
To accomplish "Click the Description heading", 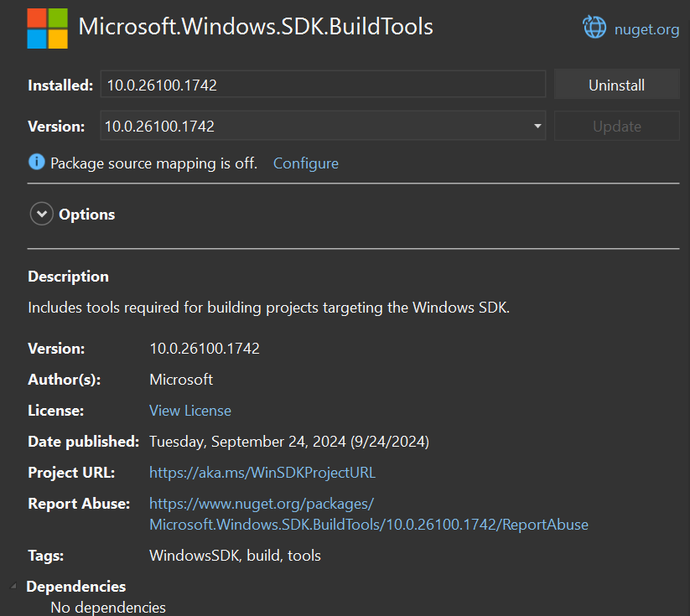I will coord(68,277).
